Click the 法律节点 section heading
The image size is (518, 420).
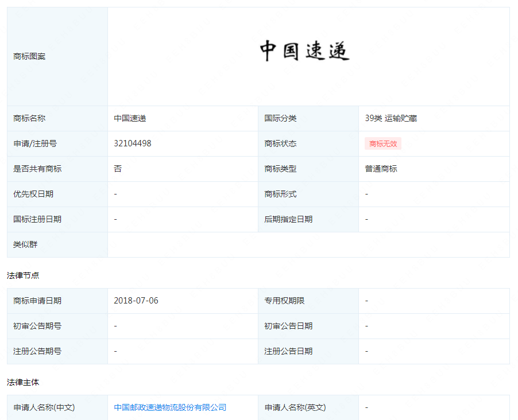coord(23,275)
